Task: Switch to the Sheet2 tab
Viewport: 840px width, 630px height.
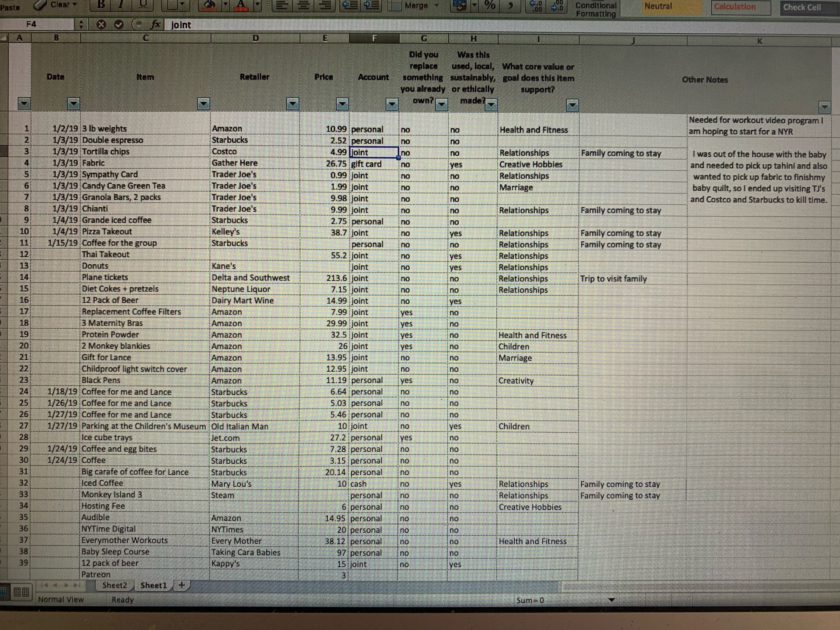Action: coord(114,585)
